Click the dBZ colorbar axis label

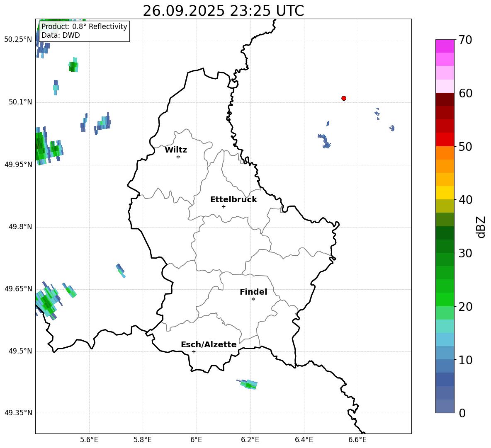click(481, 227)
